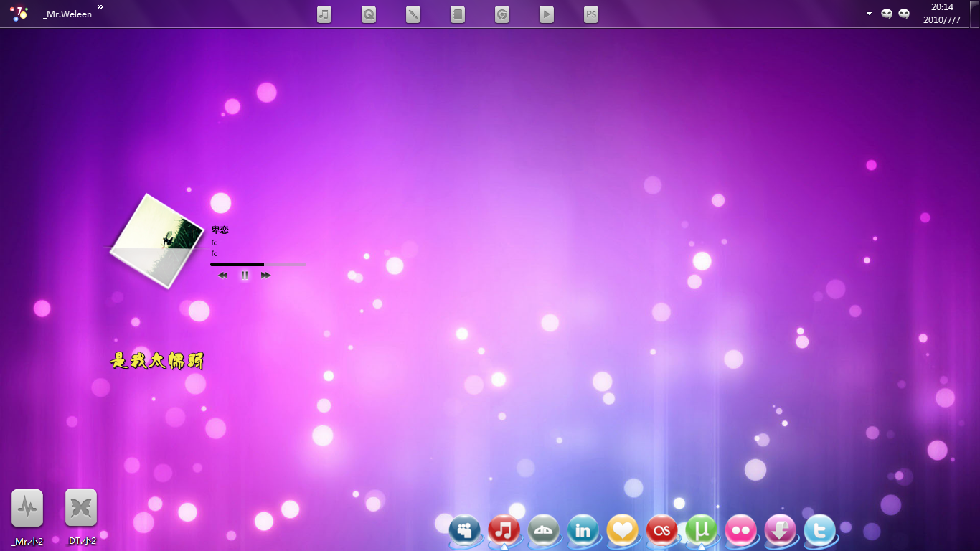The image size is (980, 551).
Task: Show hidden tray icons arrow
Action: click(869, 14)
